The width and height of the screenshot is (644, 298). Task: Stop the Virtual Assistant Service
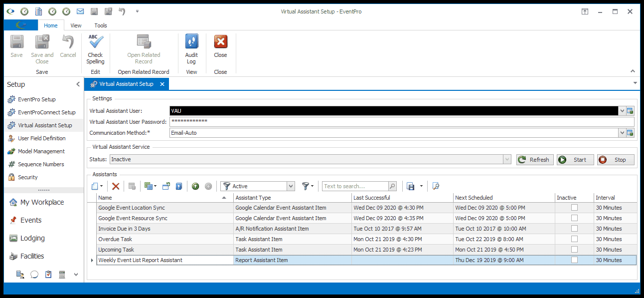click(x=616, y=160)
